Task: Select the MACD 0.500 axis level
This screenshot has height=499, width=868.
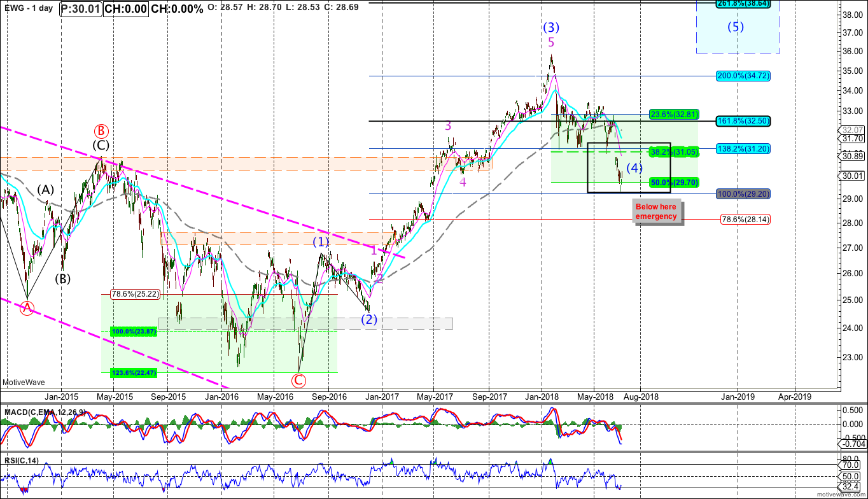Action: click(853, 412)
